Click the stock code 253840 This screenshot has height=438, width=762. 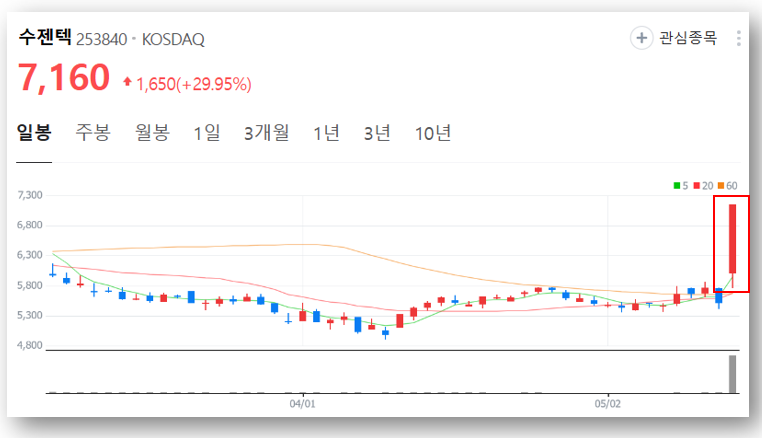pyautogui.click(x=101, y=39)
